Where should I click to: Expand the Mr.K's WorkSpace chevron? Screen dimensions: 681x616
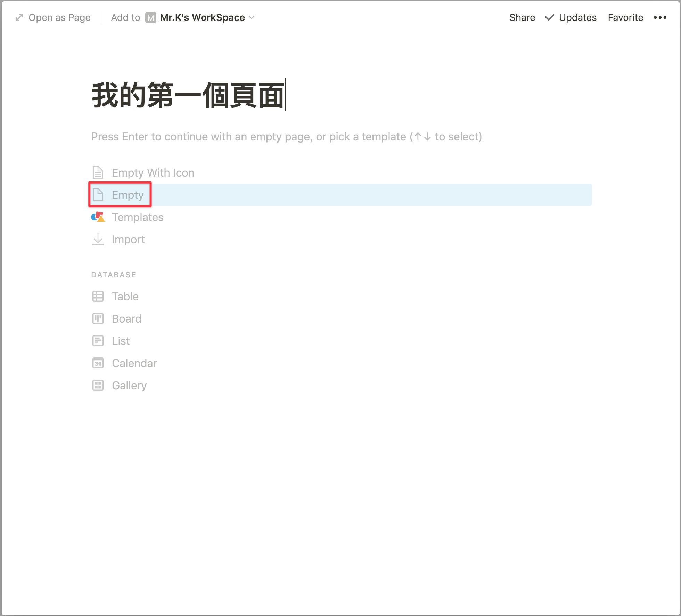click(252, 17)
